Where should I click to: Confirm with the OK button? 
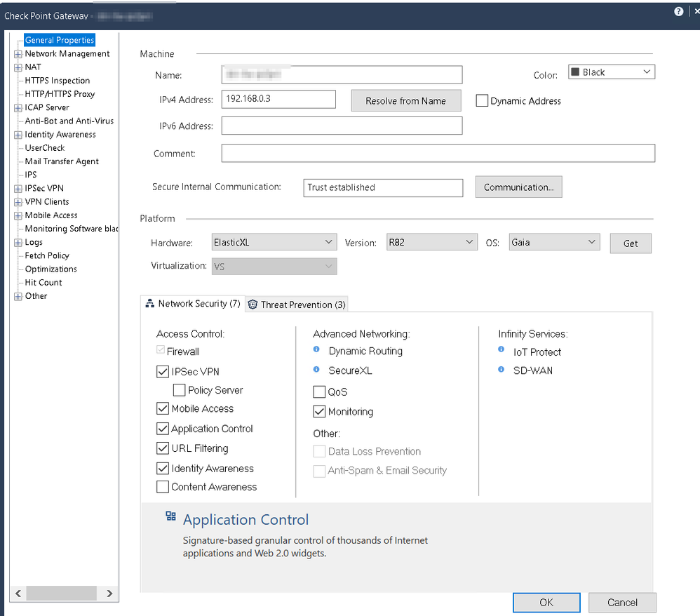[546, 602]
